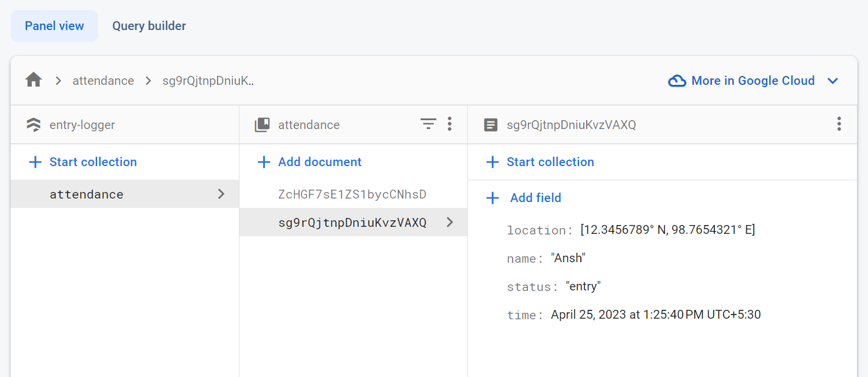The height and width of the screenshot is (377, 868).
Task: Click attendance in the breadcrumb trail
Action: (x=104, y=80)
